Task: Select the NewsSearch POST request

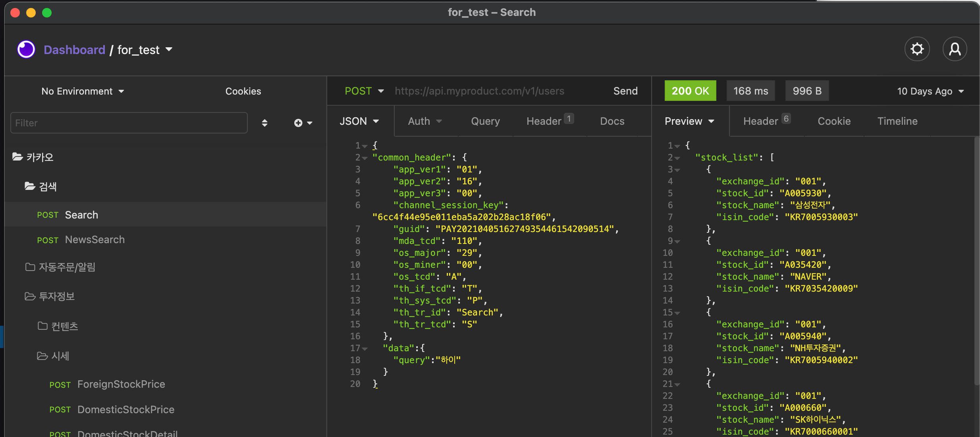Action: click(x=95, y=240)
